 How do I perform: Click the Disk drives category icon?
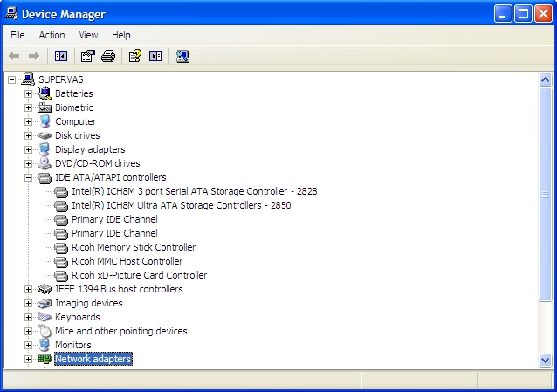[45, 135]
